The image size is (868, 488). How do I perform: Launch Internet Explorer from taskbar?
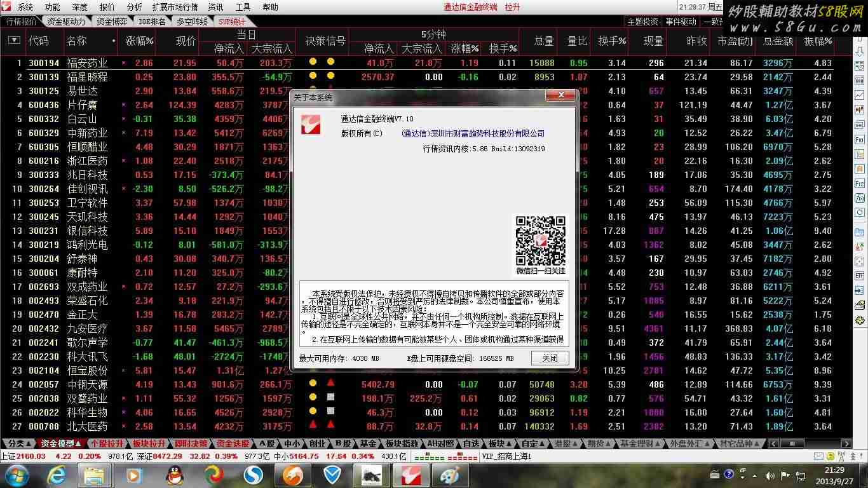(x=57, y=475)
